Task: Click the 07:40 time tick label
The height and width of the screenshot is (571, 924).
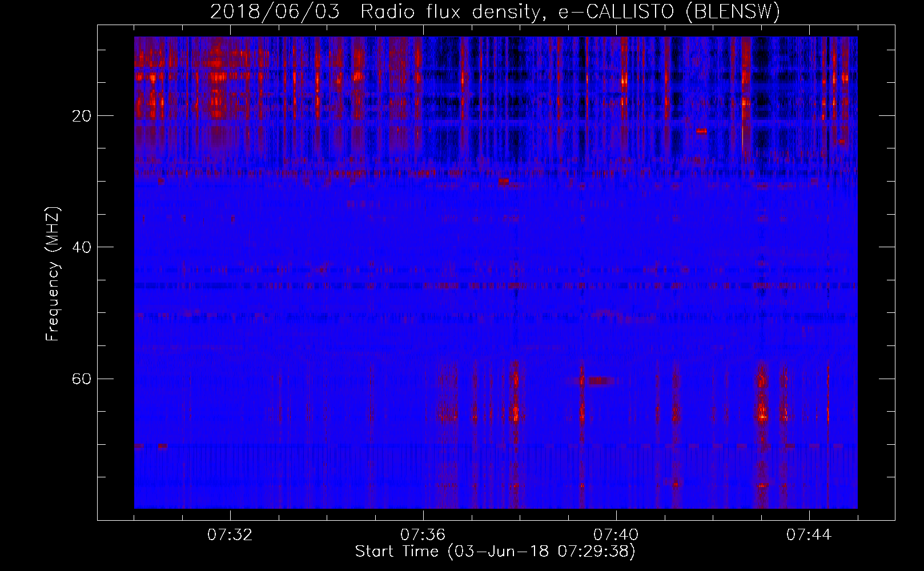Action: [x=616, y=535]
